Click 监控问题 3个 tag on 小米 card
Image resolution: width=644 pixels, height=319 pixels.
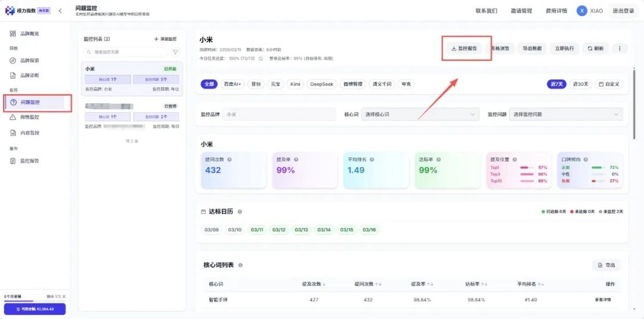pos(156,79)
